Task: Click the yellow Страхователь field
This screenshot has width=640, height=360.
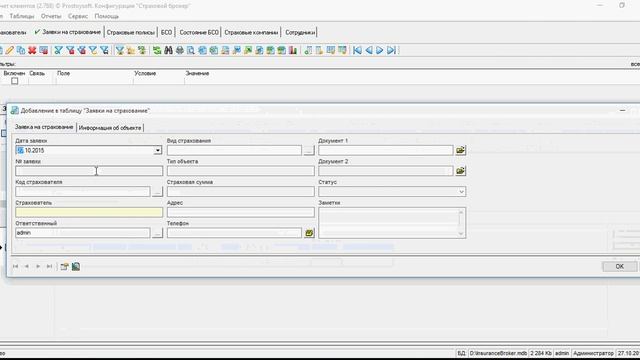Action: point(89,212)
